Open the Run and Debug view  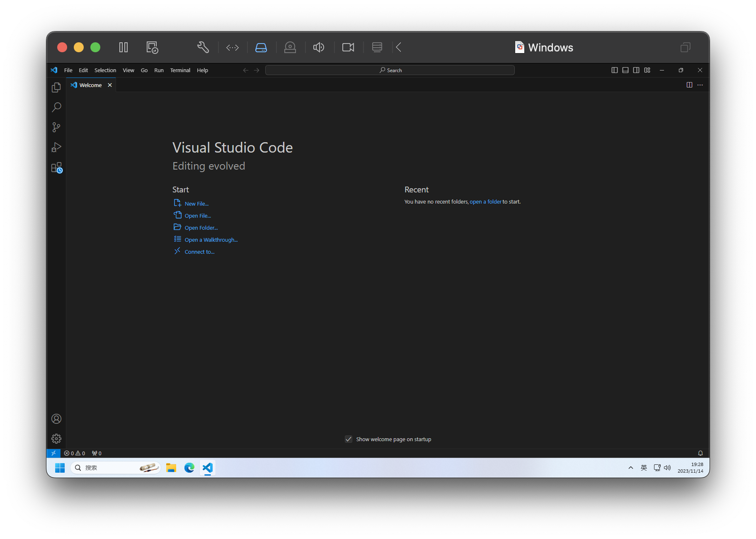coord(56,147)
